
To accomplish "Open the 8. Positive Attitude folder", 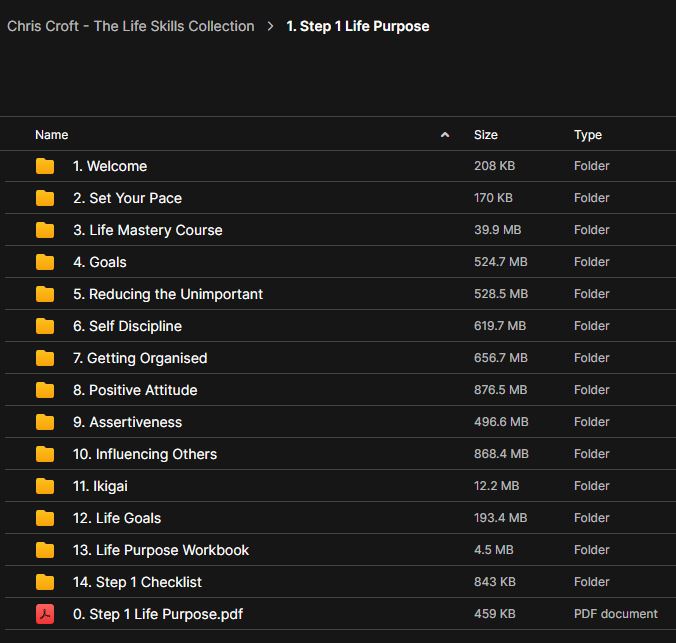I will tap(135, 390).
